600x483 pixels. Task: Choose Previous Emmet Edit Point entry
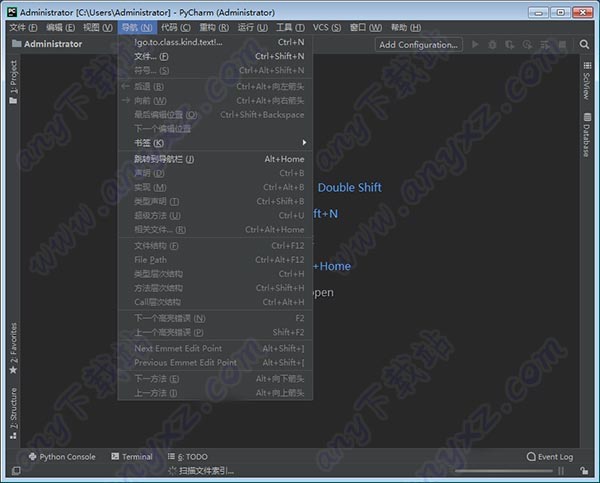click(x=215, y=362)
